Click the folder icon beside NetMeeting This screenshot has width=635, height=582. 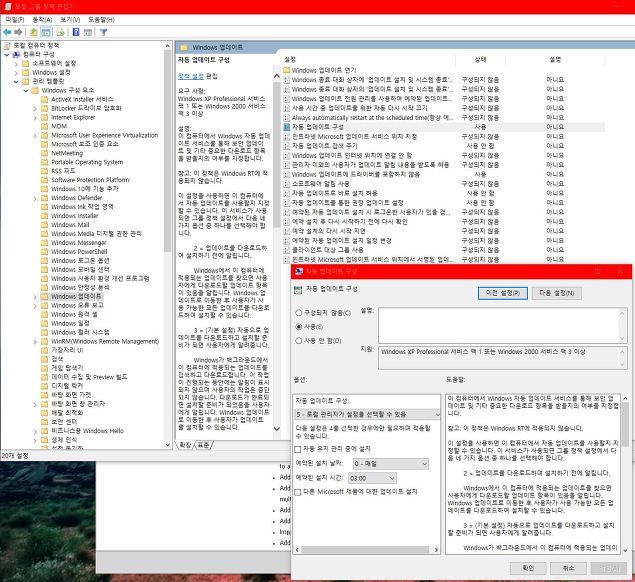(45, 153)
